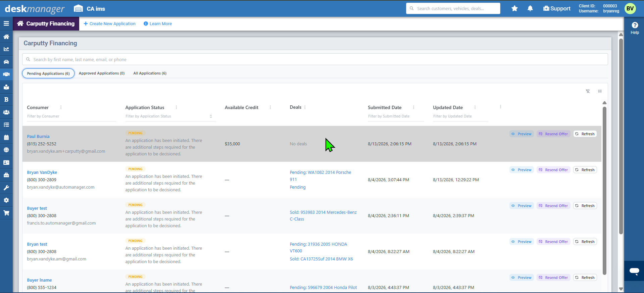Screen dimensions: 644x293
Task: Open Deals column options menu
Action: [305, 107]
